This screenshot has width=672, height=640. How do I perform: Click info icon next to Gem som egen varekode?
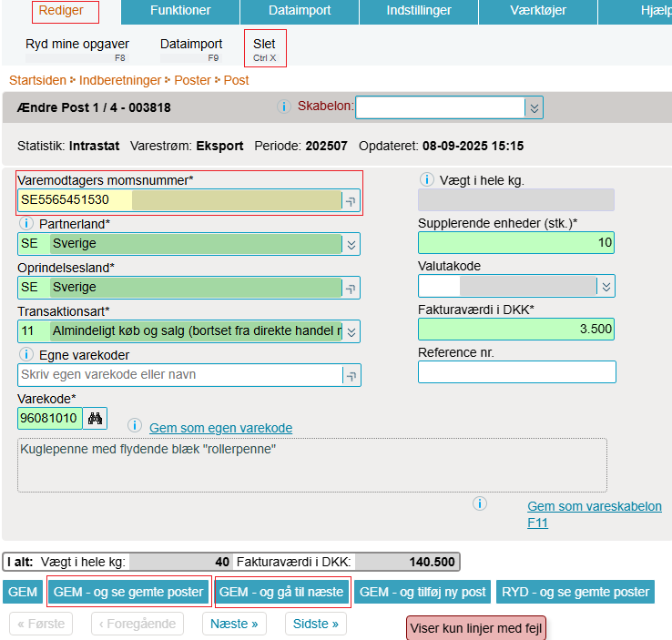(135, 426)
